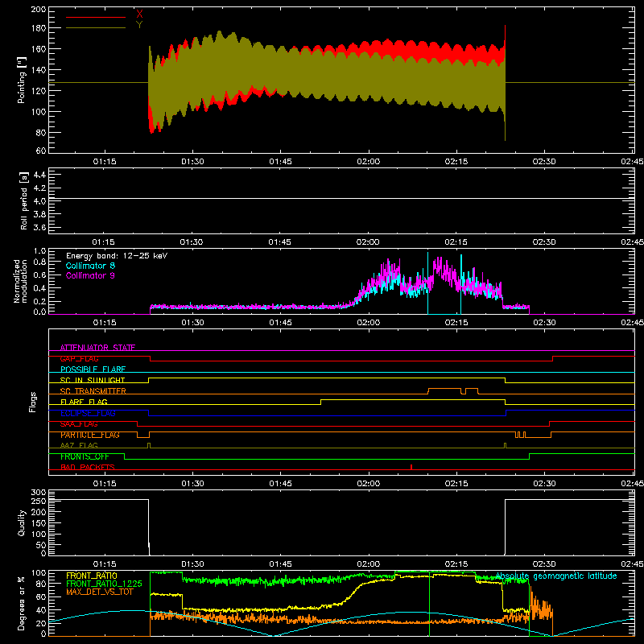The width and height of the screenshot is (644, 644).
Task: Click the AAZ_FLAG label
Action: tap(79, 445)
